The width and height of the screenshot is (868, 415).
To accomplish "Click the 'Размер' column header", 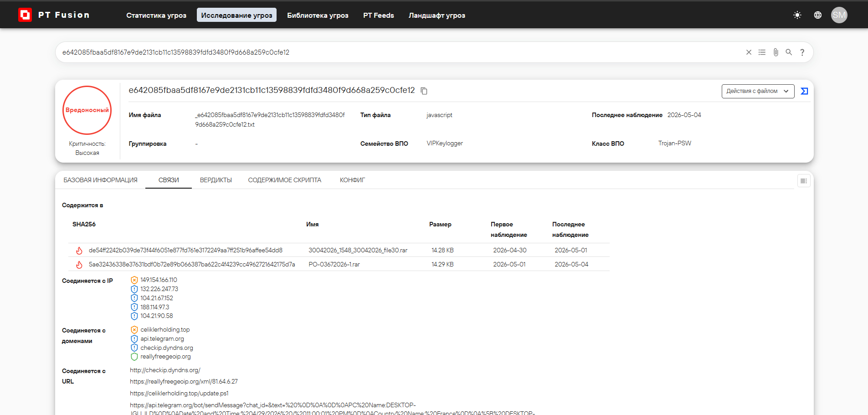I will pos(440,225).
